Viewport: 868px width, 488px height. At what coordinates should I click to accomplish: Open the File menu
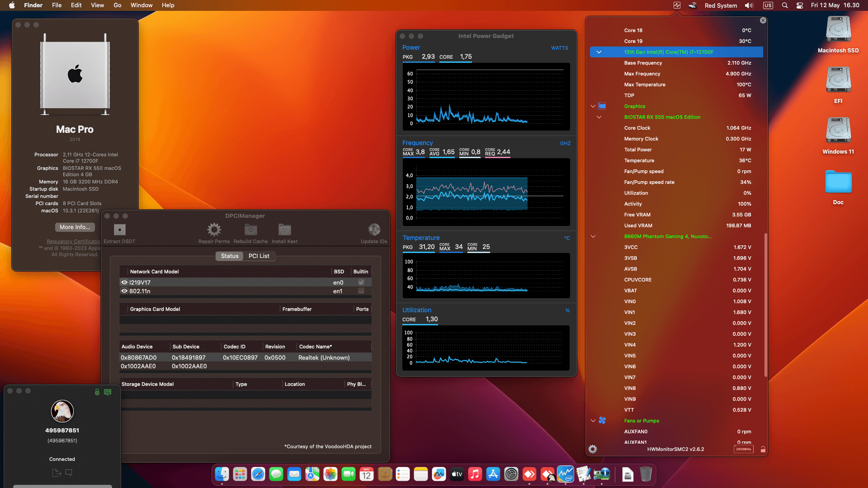(x=57, y=5)
